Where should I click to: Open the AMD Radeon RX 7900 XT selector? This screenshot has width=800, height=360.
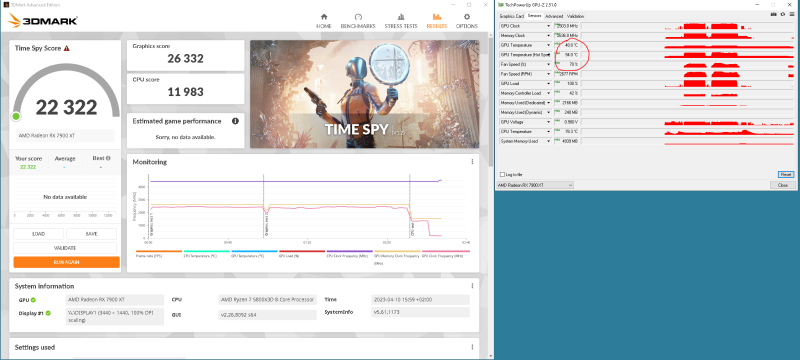point(535,185)
